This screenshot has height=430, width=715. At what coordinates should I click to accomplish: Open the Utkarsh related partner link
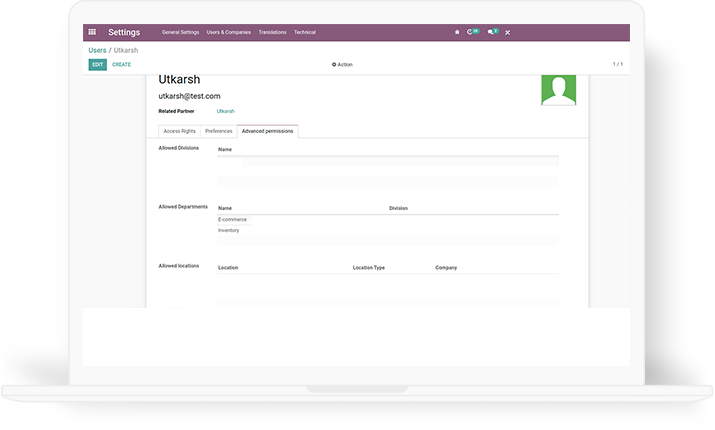tap(225, 111)
